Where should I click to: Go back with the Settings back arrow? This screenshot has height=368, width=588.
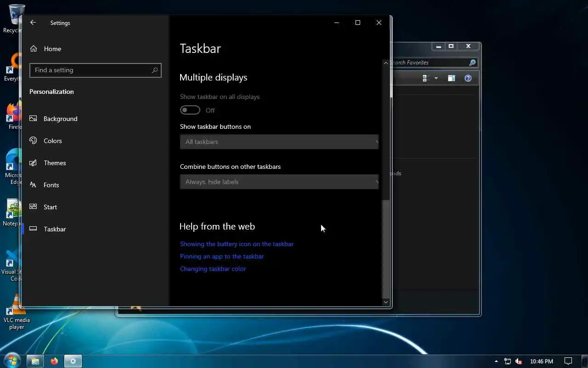click(33, 23)
